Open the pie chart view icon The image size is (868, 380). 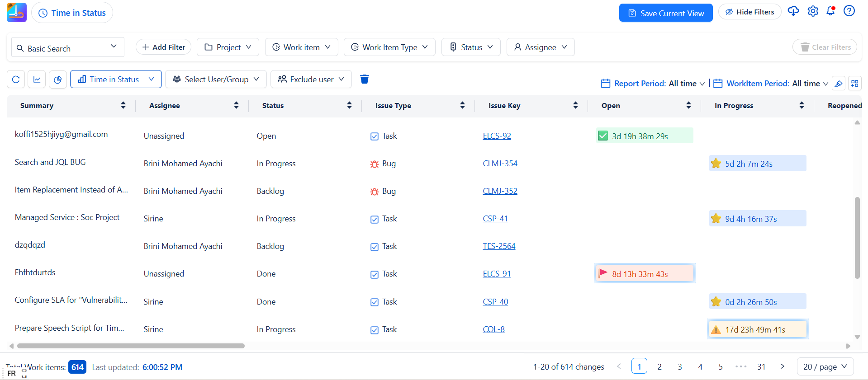click(x=58, y=80)
